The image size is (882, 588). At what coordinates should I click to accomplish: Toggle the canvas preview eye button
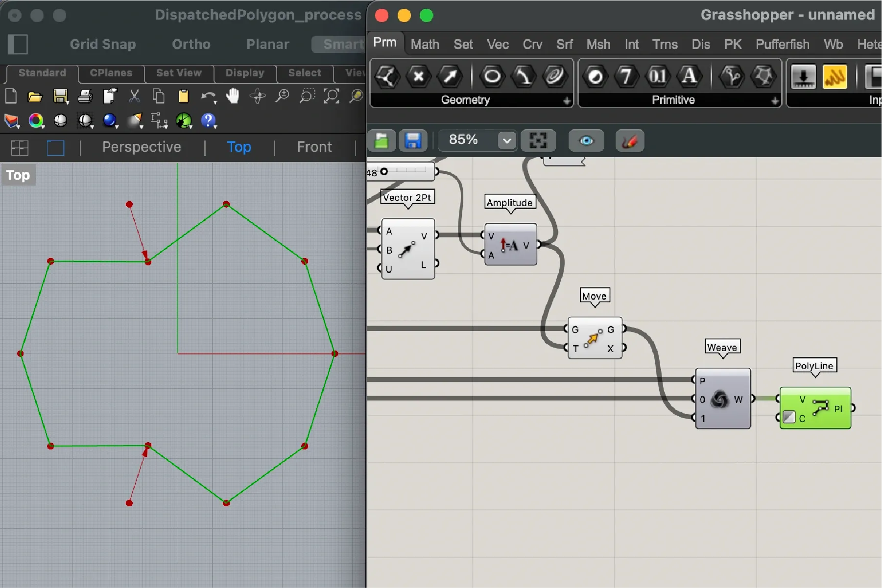click(x=586, y=141)
